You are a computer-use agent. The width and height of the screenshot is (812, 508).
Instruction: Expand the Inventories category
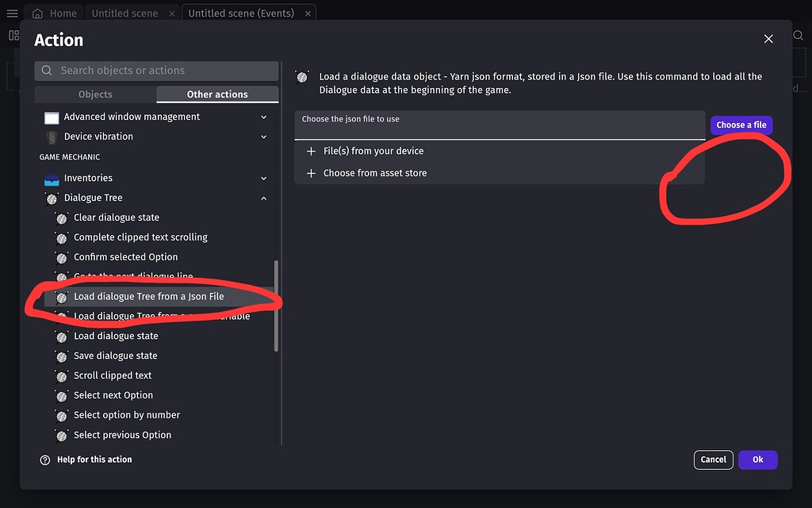tap(263, 178)
